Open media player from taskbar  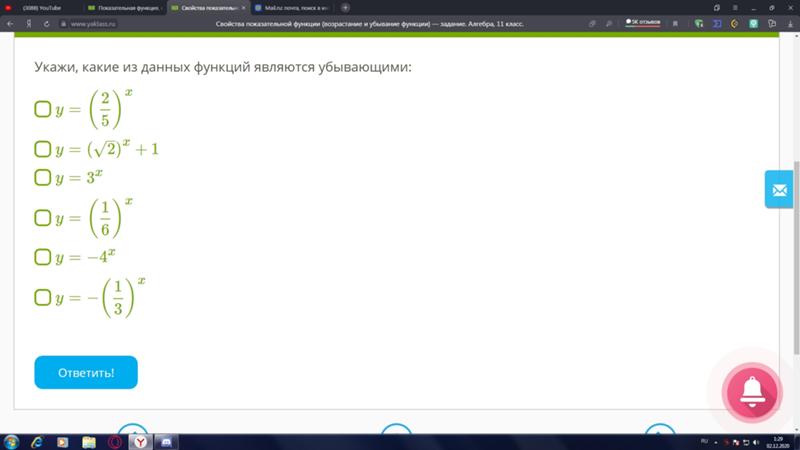pos(62,442)
